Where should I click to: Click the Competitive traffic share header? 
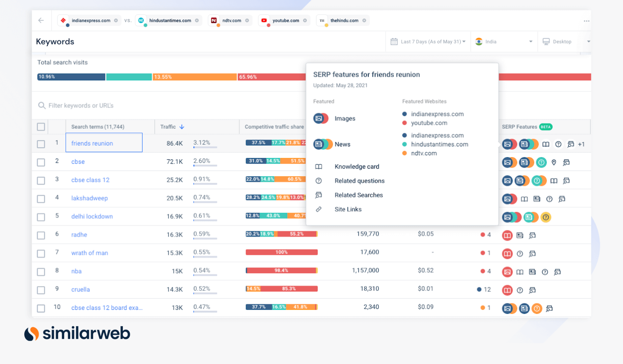274,127
